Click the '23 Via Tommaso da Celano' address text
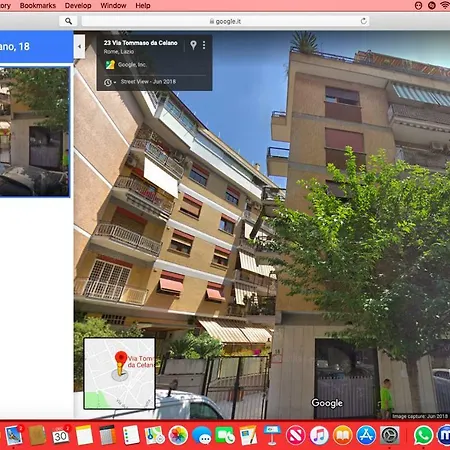 point(140,43)
